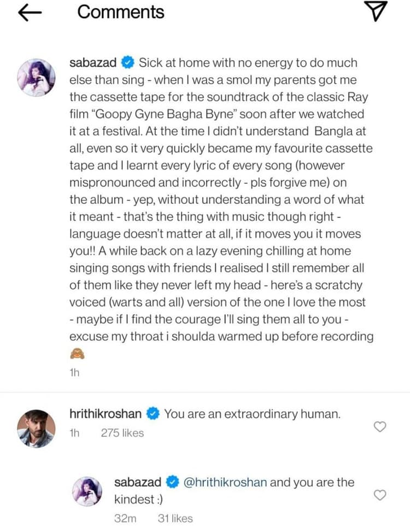This screenshot has width=410, height=532.
Task: Tap the 1h timestamp under the caption
Action: click(75, 373)
